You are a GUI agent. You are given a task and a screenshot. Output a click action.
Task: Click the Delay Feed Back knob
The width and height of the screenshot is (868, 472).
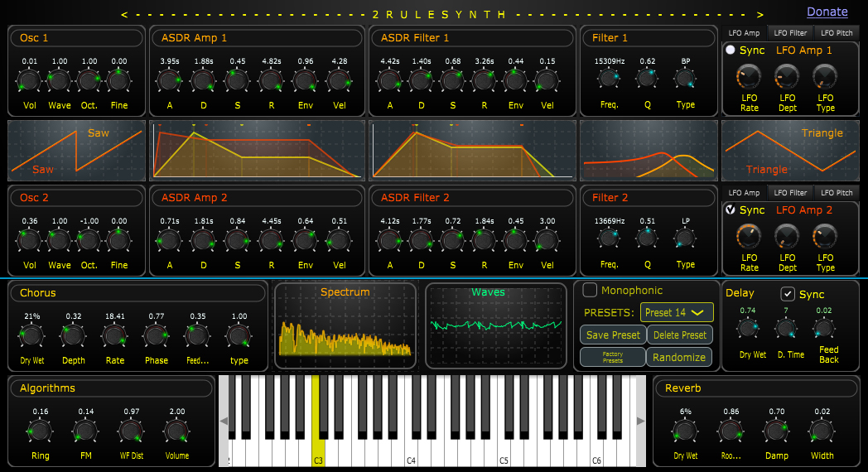(824, 329)
